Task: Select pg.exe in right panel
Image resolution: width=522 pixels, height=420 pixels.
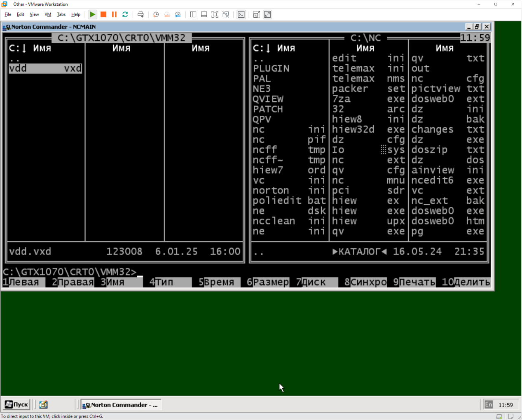Action: coord(448,231)
